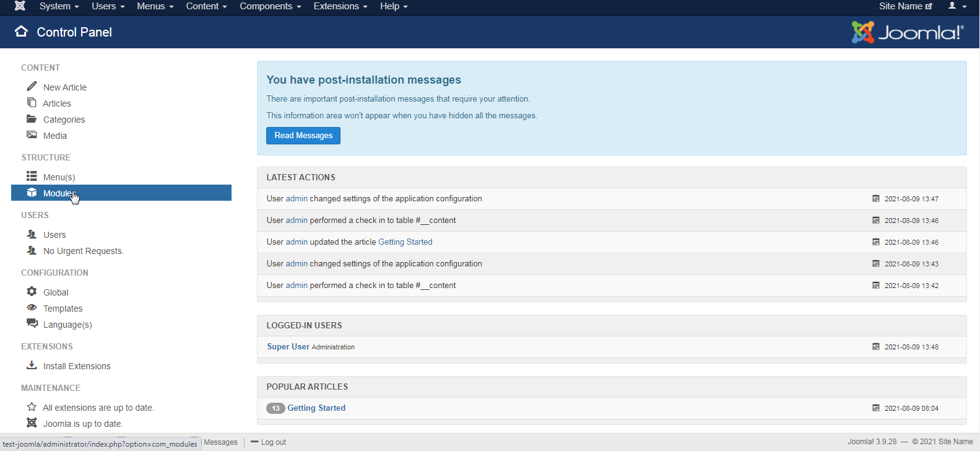
Task: Visit the Site Name frontend link
Action: point(905,6)
